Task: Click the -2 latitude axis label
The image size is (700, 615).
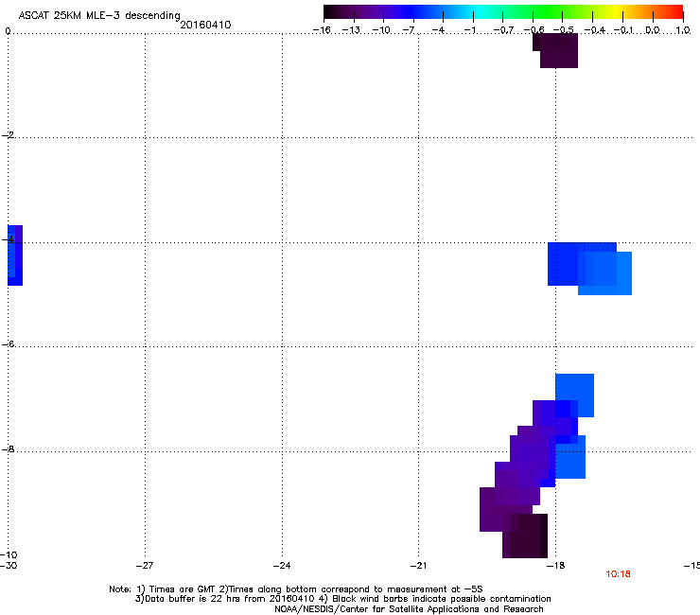Action: point(8,135)
